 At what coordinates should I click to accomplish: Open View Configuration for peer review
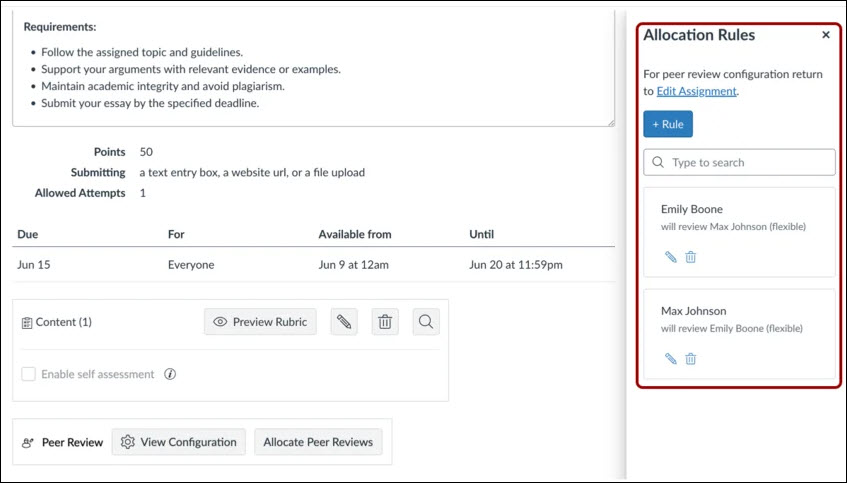[x=179, y=442]
